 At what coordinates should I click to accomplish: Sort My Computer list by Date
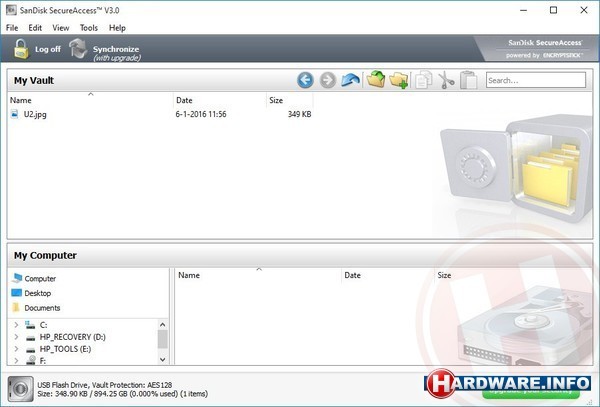click(387, 275)
